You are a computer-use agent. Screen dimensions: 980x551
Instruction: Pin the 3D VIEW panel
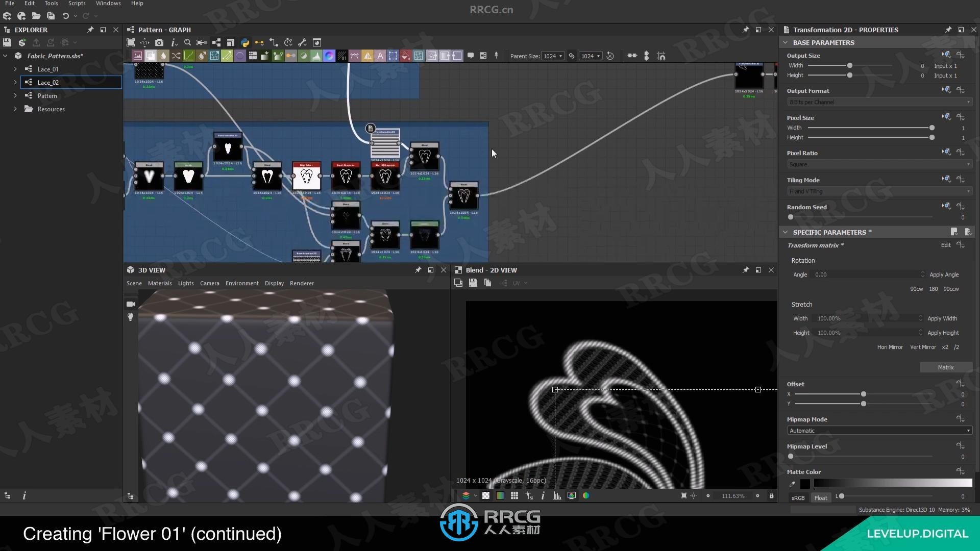click(x=418, y=270)
